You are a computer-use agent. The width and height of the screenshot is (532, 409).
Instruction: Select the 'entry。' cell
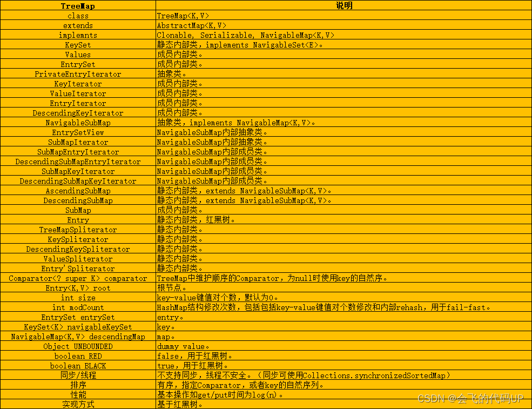pos(344,317)
